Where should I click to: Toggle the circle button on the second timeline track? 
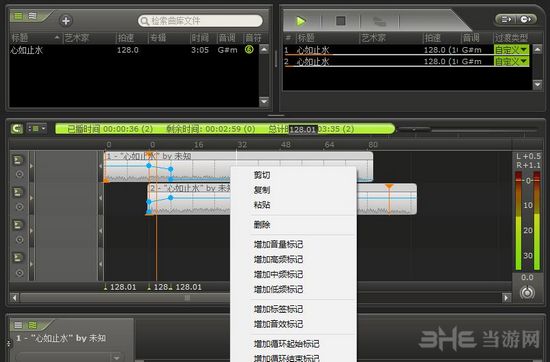click(x=20, y=207)
